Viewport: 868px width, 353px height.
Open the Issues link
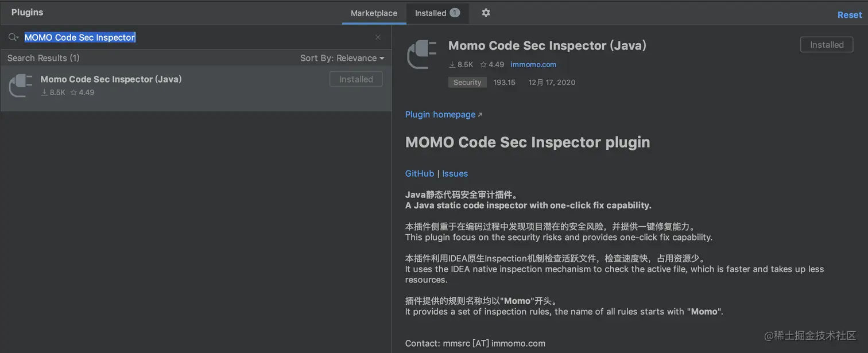pos(455,173)
